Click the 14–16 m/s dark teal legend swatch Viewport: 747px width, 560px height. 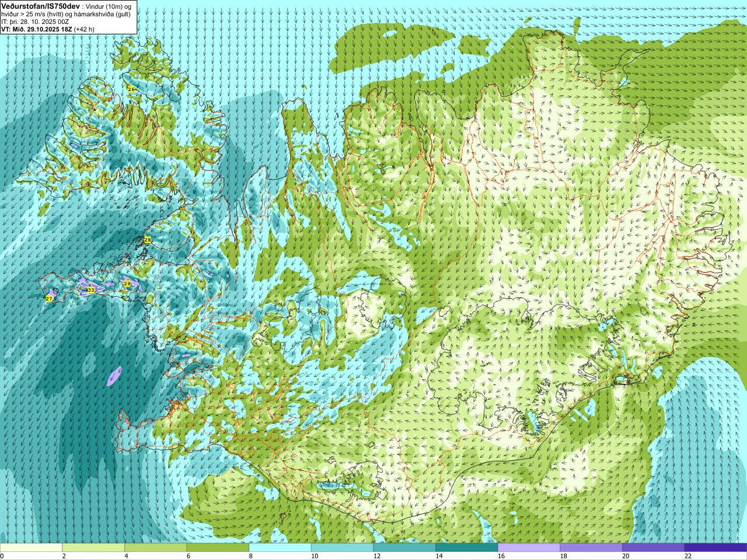pos(467,548)
